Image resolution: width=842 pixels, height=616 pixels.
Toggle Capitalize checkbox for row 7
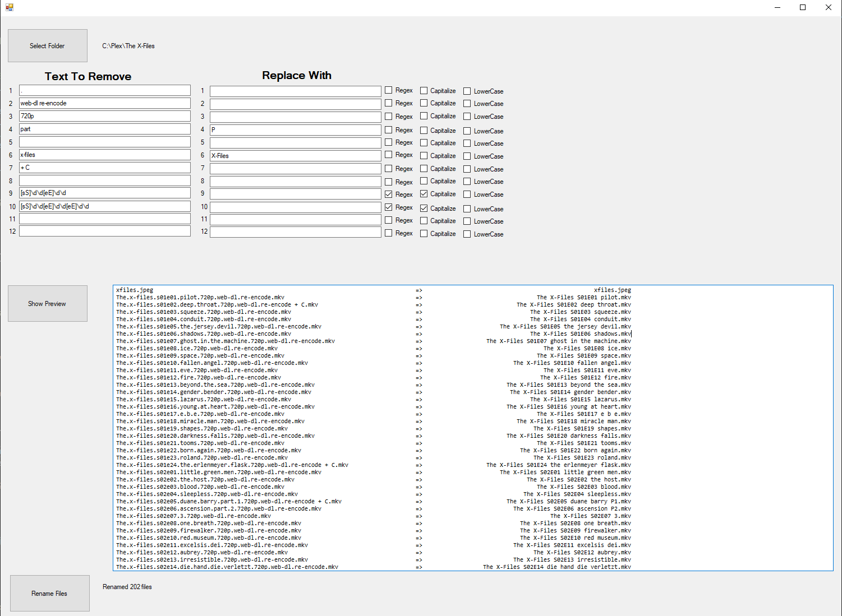424,168
